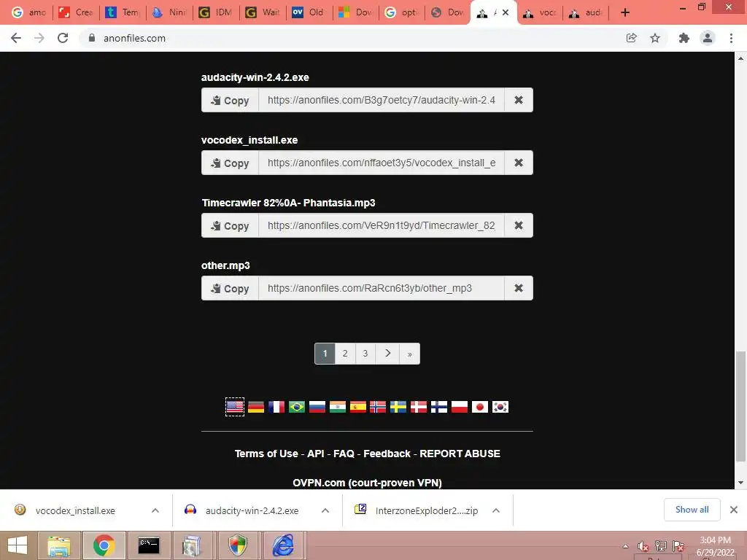Screen dimensions: 747x560
Task: Choose the Polish flag language
Action: (x=460, y=407)
